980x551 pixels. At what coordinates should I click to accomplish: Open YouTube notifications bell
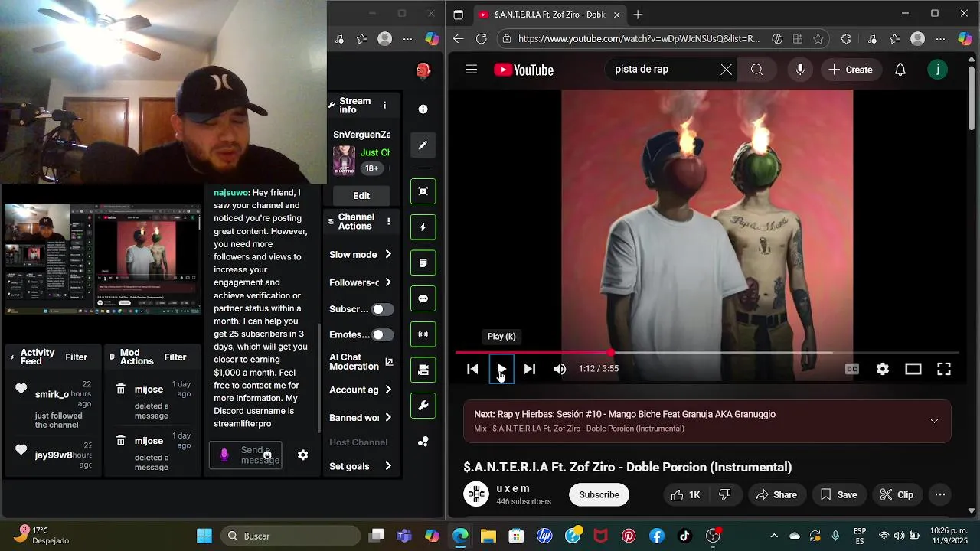(x=900, y=70)
